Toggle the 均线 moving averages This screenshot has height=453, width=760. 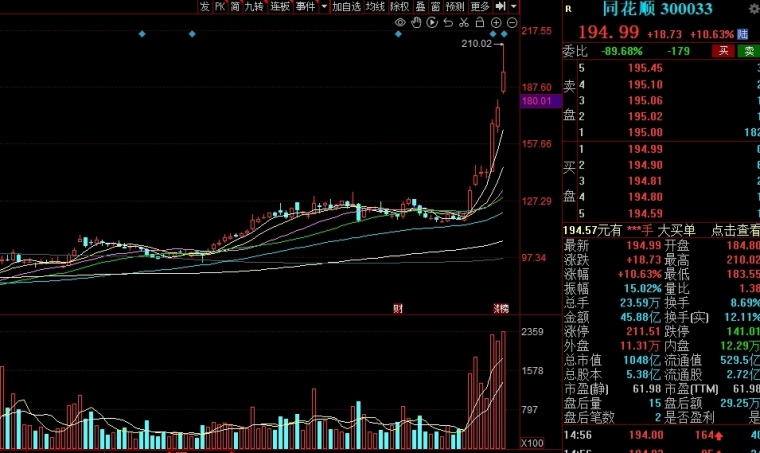point(375,6)
